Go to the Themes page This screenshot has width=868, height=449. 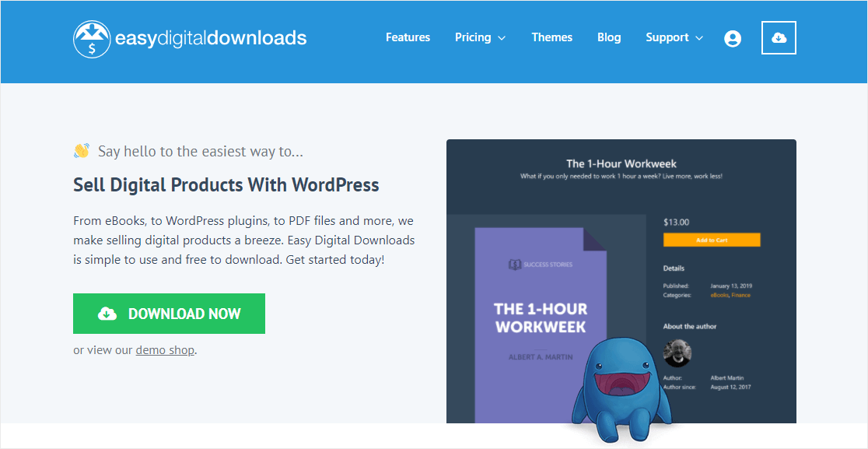point(552,37)
